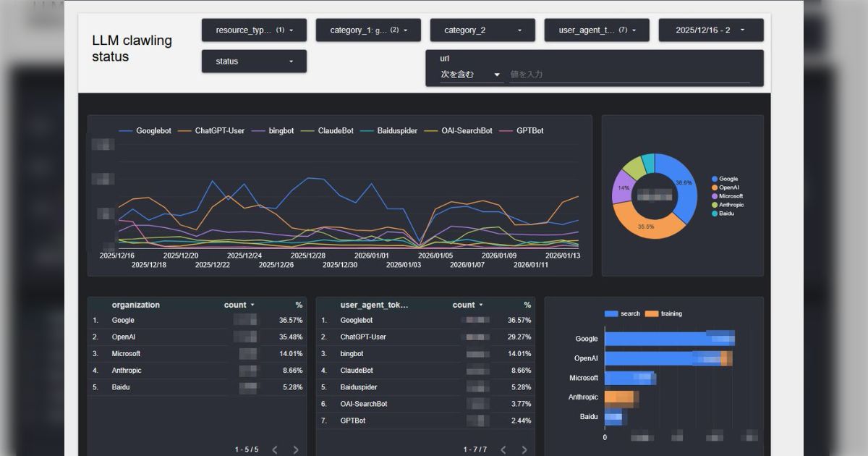Select GPTBot legend entry
The image size is (868, 456).
coord(521,131)
